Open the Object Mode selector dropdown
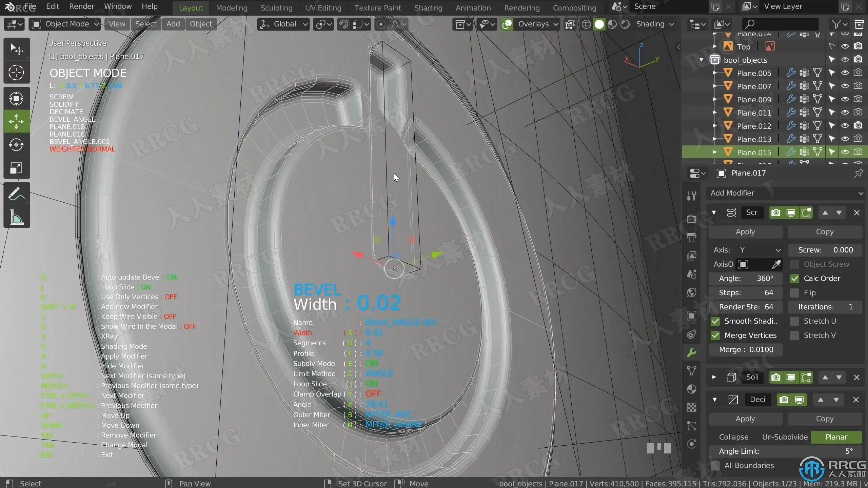The width and height of the screenshot is (868, 488). click(x=65, y=24)
